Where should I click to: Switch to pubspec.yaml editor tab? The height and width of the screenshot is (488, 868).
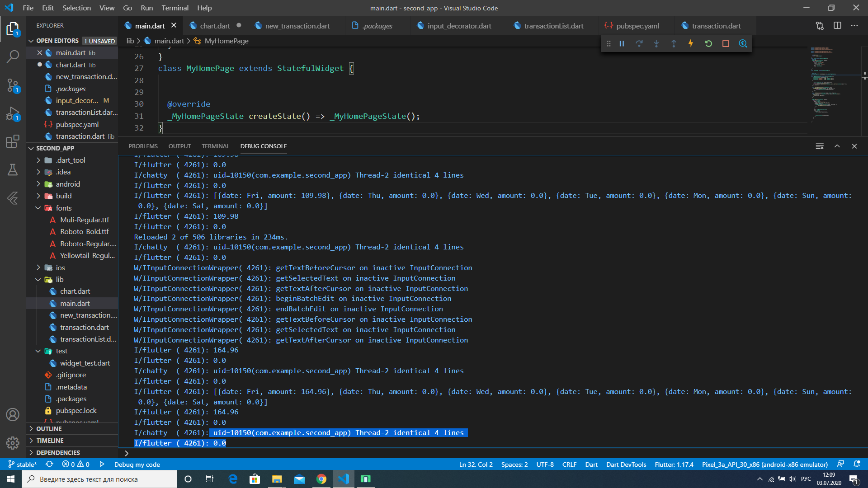point(637,26)
